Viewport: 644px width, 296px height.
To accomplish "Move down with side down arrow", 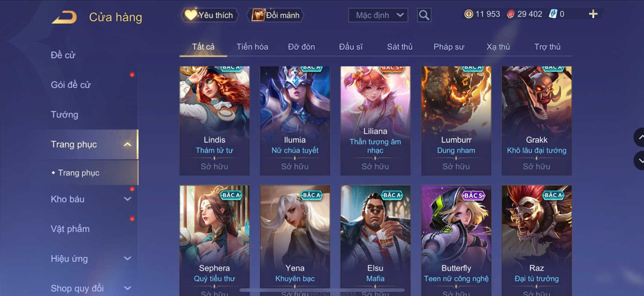I will 640,161.
